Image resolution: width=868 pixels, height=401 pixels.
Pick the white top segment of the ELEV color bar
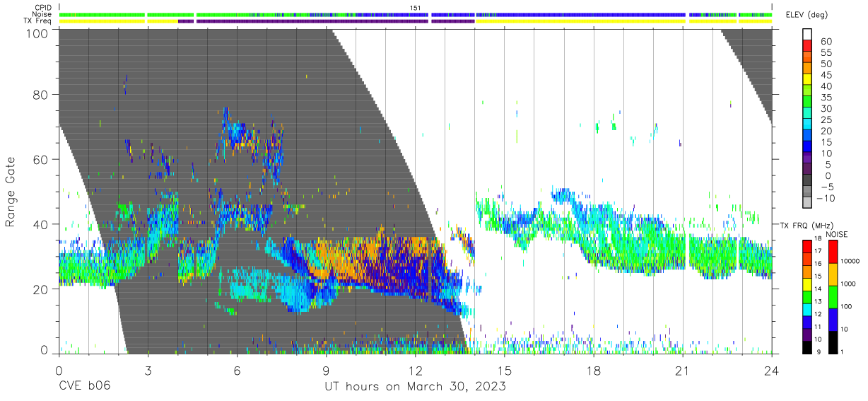click(x=809, y=35)
